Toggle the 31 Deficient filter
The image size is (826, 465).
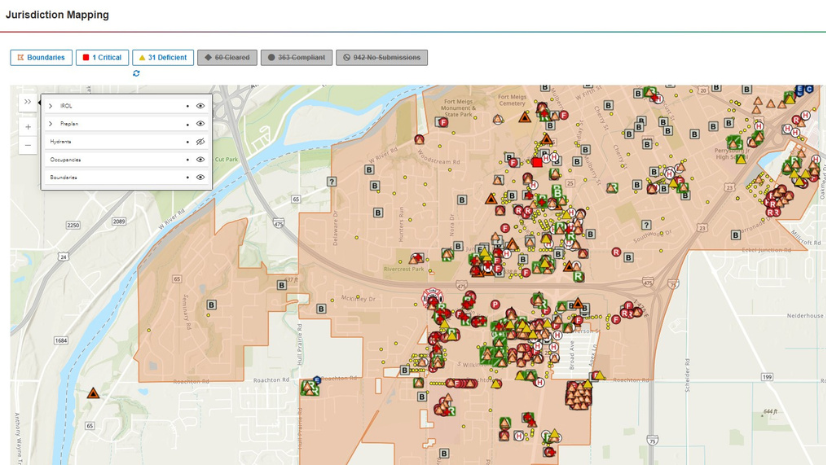coord(163,57)
